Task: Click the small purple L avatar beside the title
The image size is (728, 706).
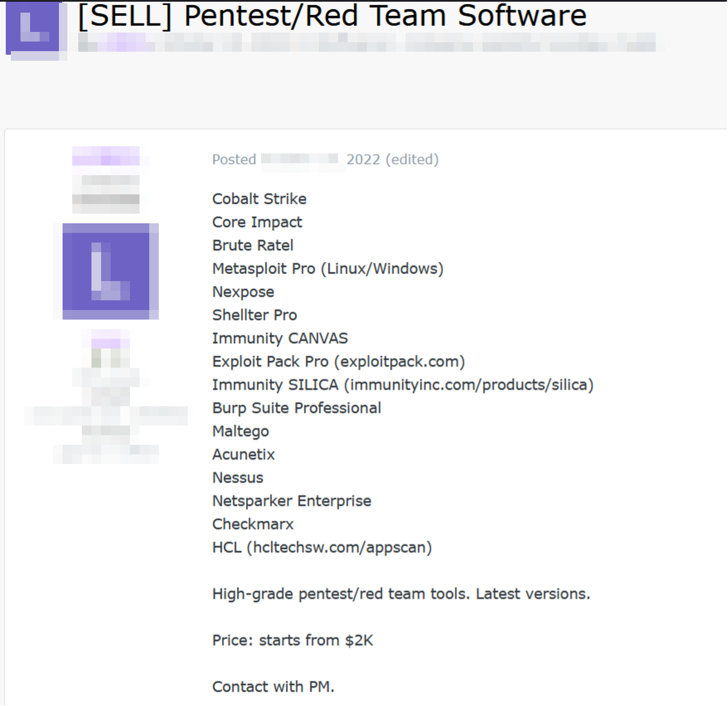Action: (33, 28)
